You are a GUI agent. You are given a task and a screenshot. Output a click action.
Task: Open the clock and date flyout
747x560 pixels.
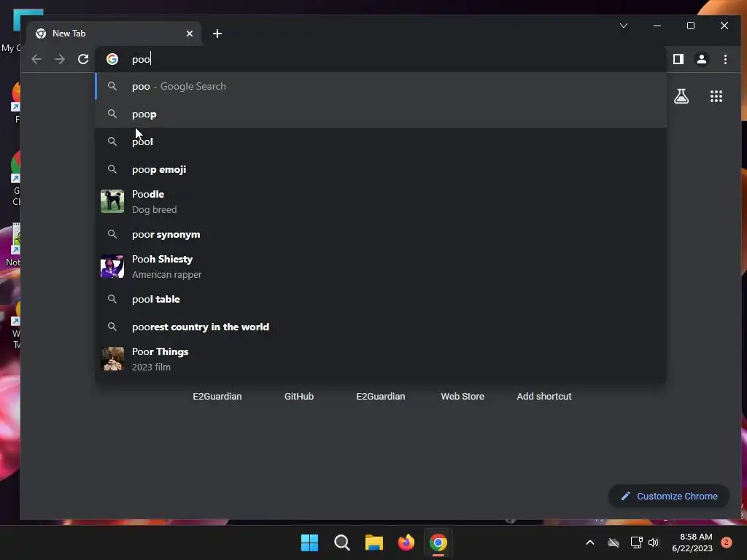pyautogui.click(x=693, y=542)
